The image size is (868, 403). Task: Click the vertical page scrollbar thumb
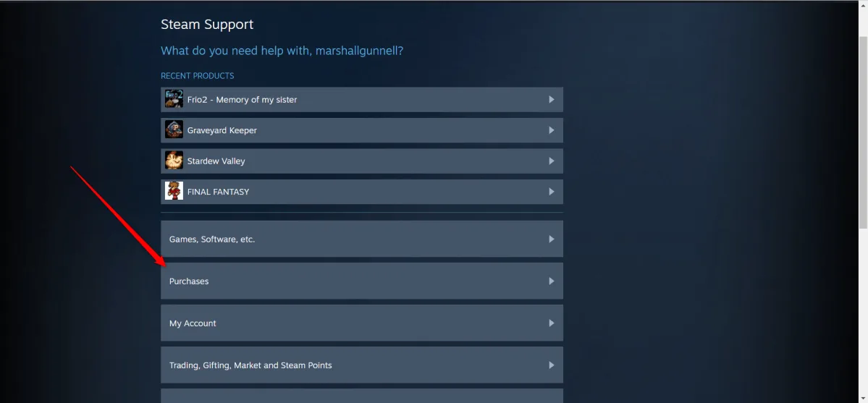(x=863, y=132)
